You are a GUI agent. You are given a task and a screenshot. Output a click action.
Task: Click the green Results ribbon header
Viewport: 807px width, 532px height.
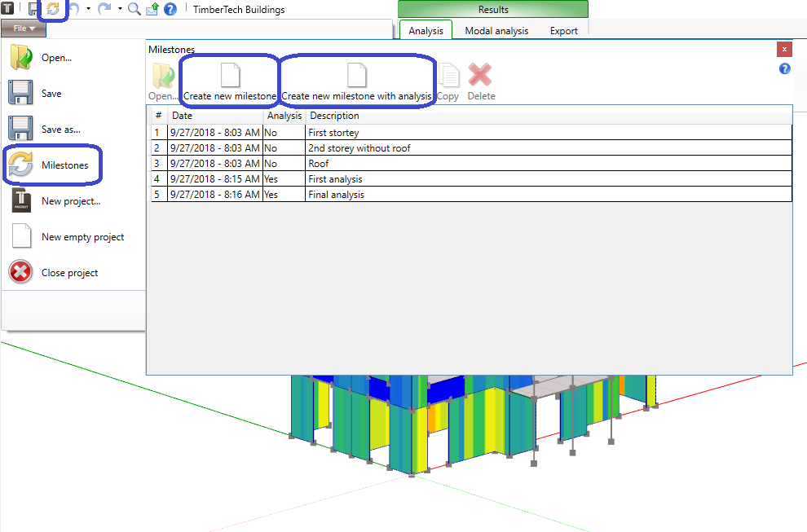493,9
